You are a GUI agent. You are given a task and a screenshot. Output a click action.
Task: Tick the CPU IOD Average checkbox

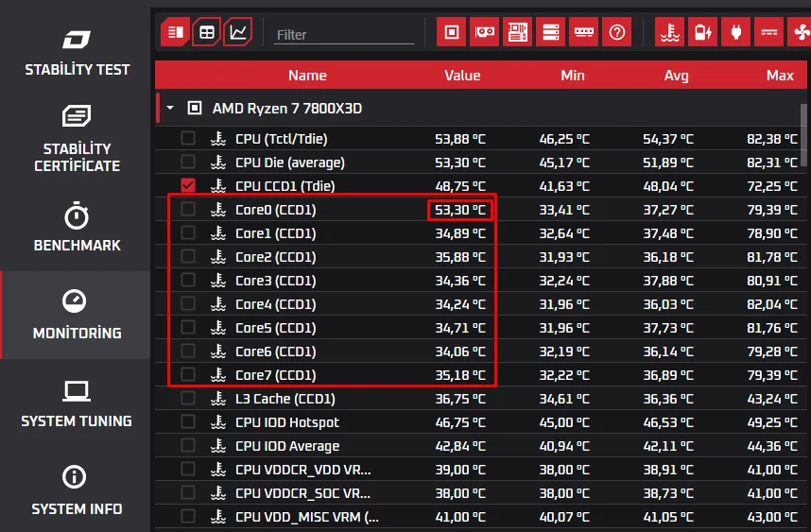tap(188, 445)
